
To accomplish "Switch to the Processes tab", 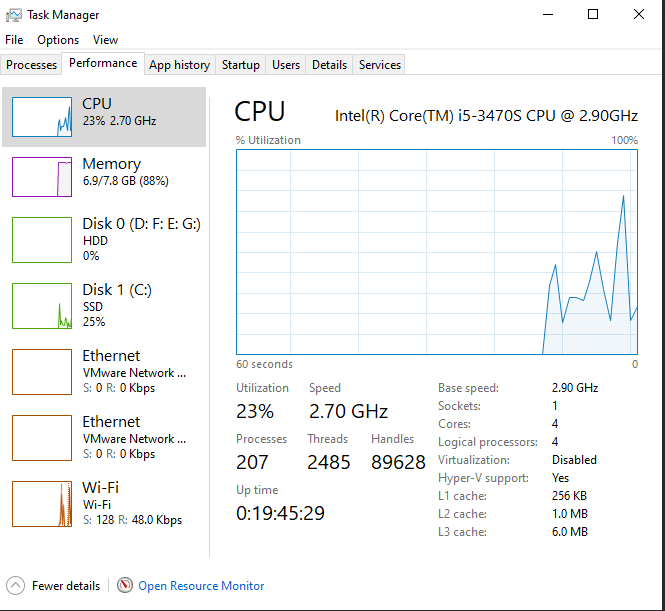I will click(32, 65).
